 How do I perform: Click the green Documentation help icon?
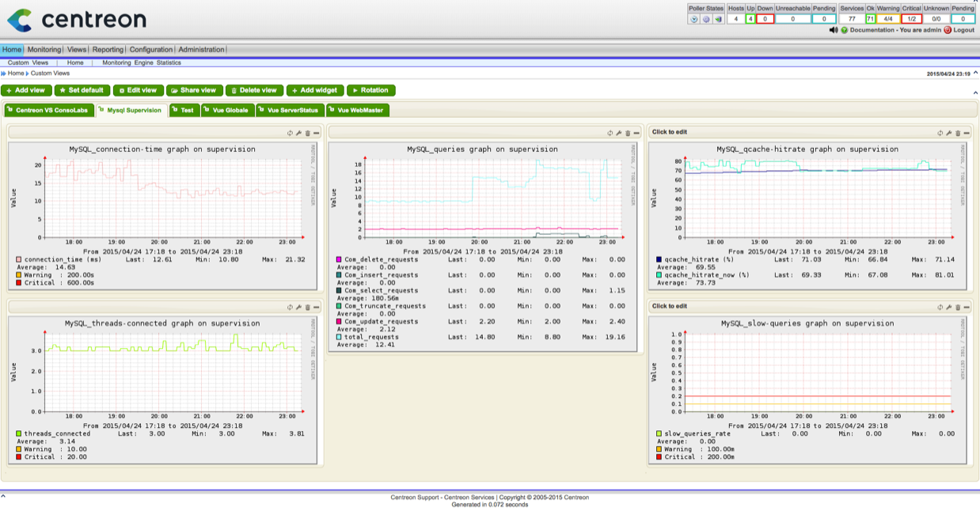point(844,29)
